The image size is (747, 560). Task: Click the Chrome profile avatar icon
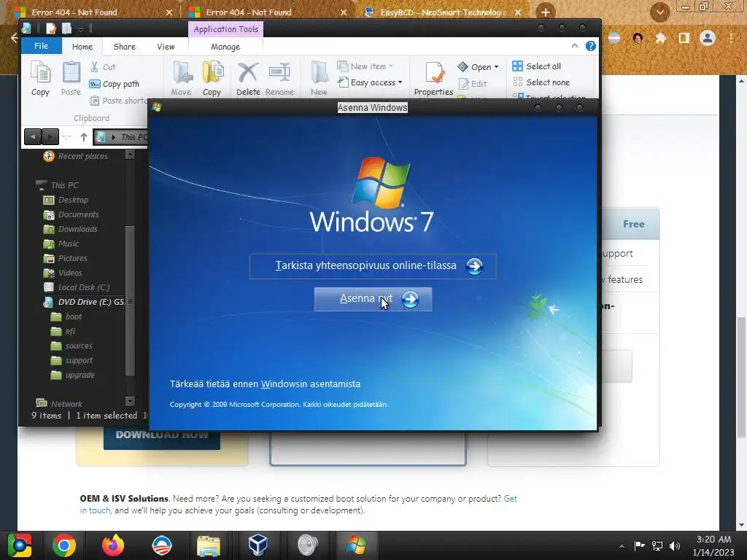click(708, 38)
